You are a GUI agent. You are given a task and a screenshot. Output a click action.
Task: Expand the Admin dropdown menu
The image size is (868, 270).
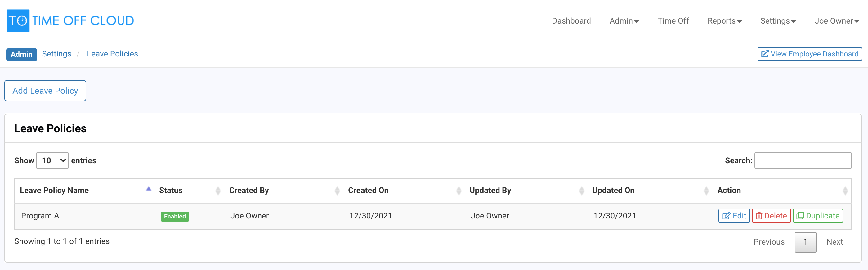pos(624,21)
